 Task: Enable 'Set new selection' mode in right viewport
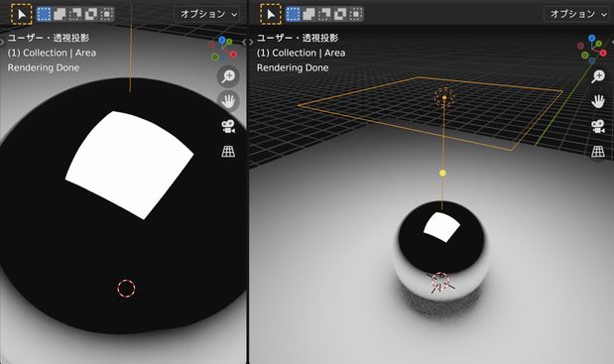point(294,14)
